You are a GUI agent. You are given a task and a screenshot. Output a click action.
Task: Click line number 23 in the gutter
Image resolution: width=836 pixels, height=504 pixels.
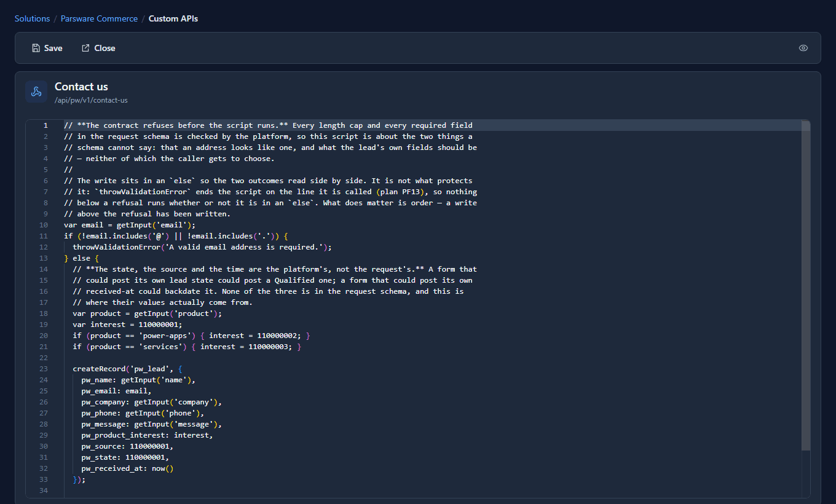pos(44,369)
